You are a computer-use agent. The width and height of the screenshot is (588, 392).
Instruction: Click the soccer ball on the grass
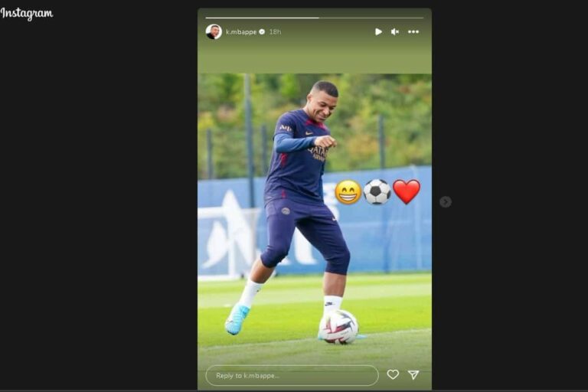point(338,327)
